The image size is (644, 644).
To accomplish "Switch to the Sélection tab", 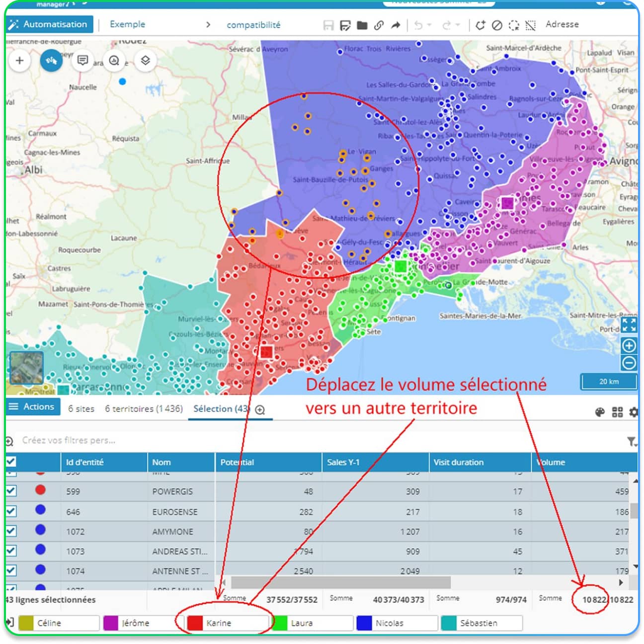I will [221, 409].
